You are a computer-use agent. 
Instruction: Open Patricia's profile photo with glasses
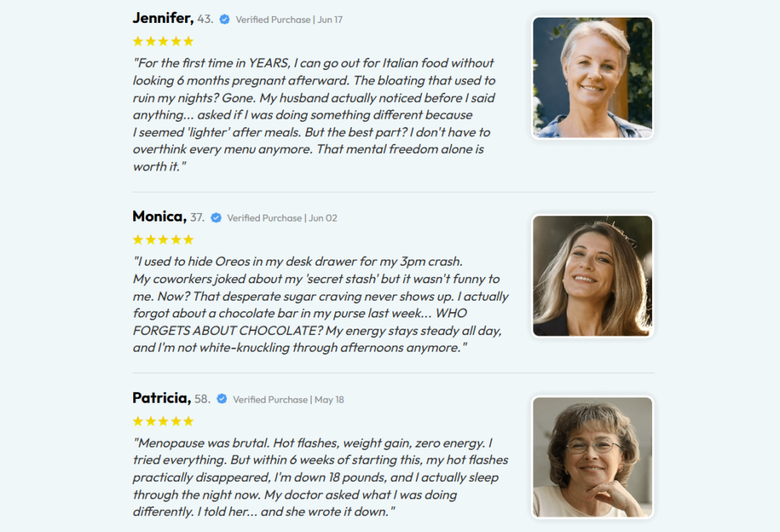pyautogui.click(x=593, y=457)
